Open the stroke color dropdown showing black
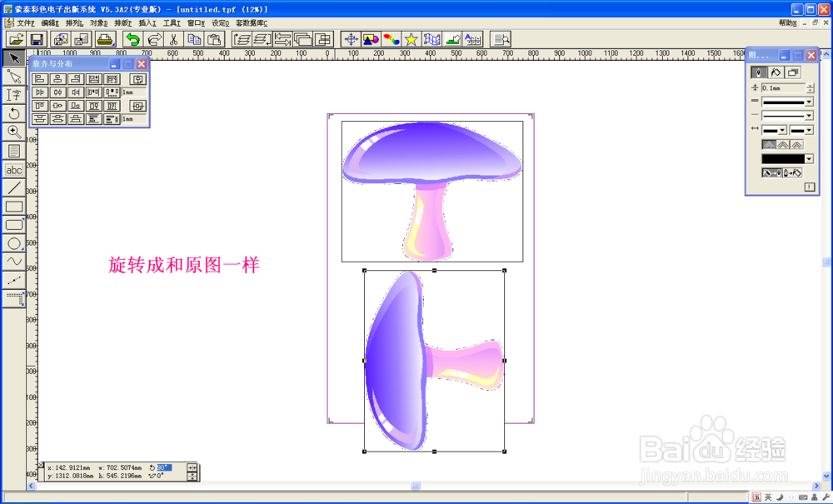Viewport: 833px width, 504px height. [809, 157]
